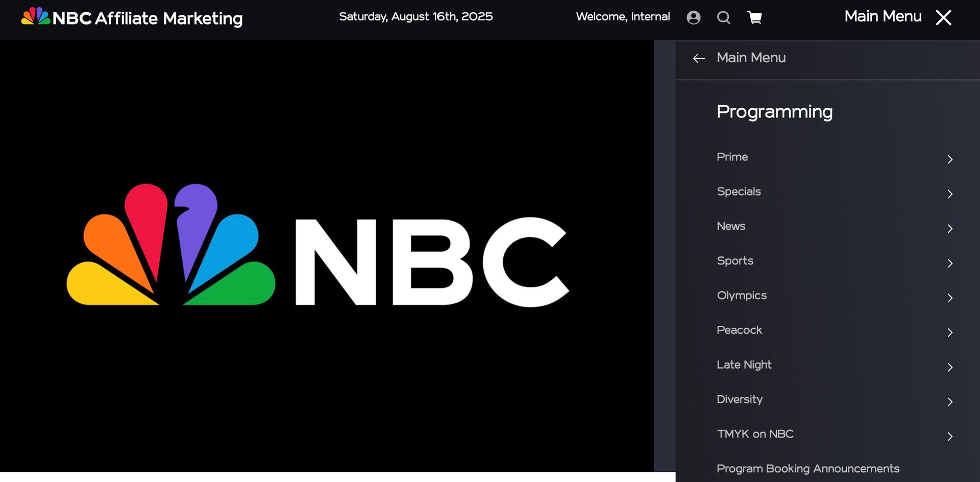Click the Programming heading
980x482 pixels.
(x=774, y=112)
